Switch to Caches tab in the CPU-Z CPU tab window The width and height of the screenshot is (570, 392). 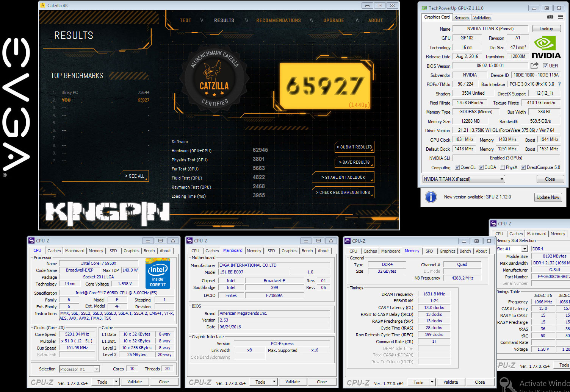point(54,251)
